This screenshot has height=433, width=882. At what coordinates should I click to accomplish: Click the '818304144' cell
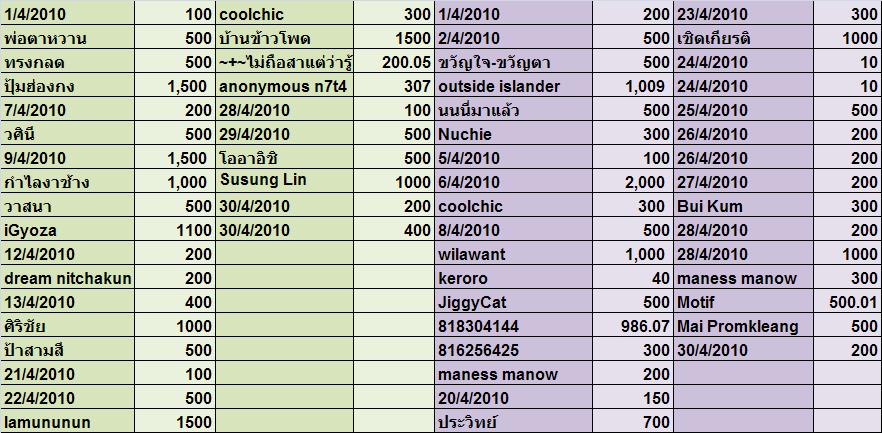coord(513,326)
